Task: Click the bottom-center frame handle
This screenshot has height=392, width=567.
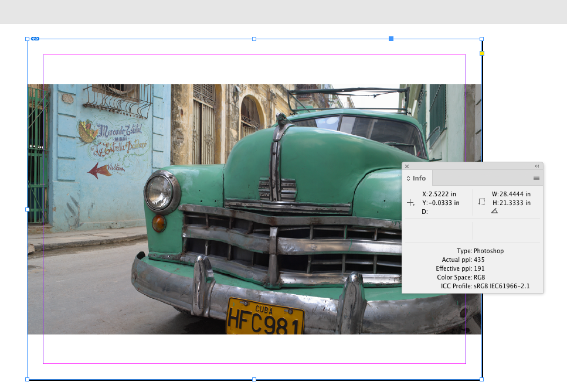Action: (254, 379)
